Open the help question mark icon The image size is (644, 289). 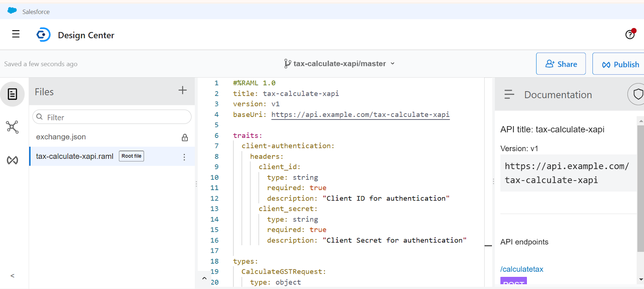click(630, 35)
